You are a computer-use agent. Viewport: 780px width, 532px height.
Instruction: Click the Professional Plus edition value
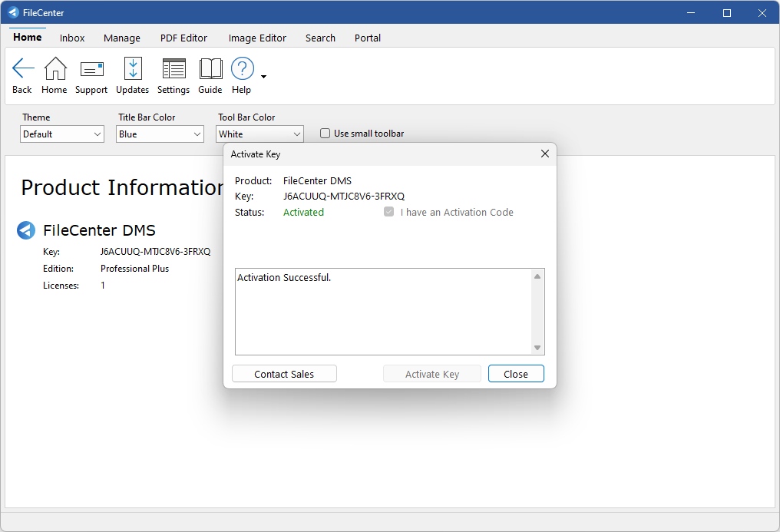tap(135, 269)
